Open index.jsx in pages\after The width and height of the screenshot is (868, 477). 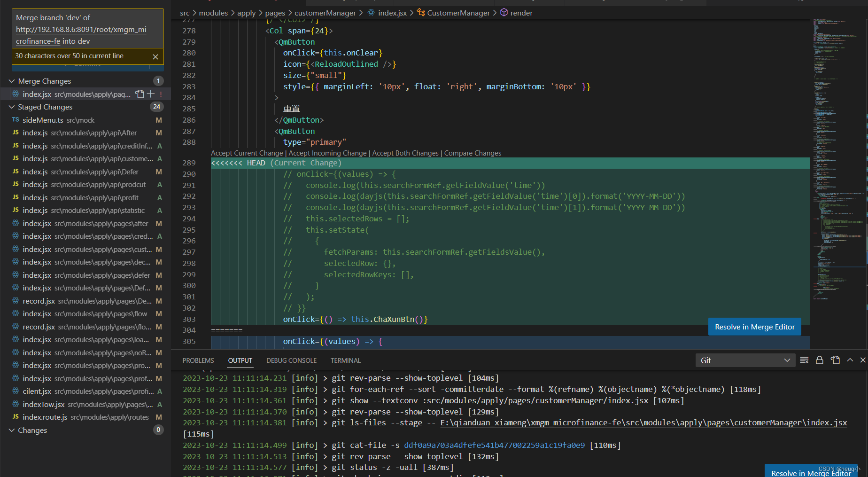[85, 223]
